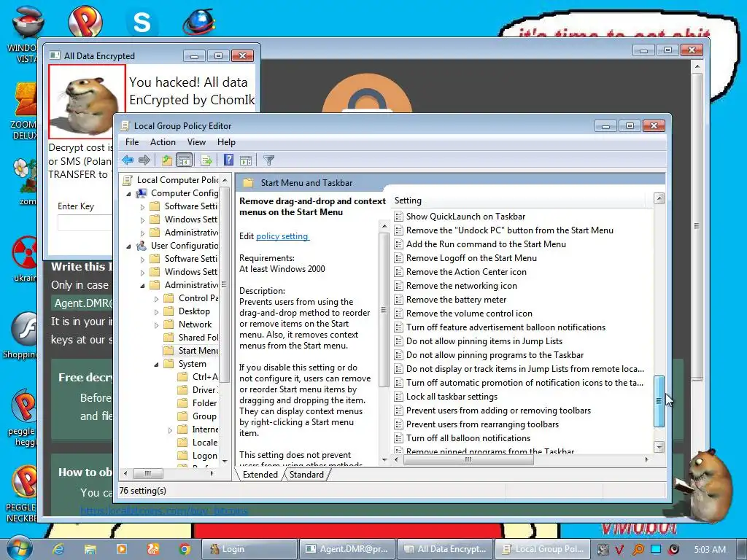Collapse the User Configuration tree node

(128, 246)
